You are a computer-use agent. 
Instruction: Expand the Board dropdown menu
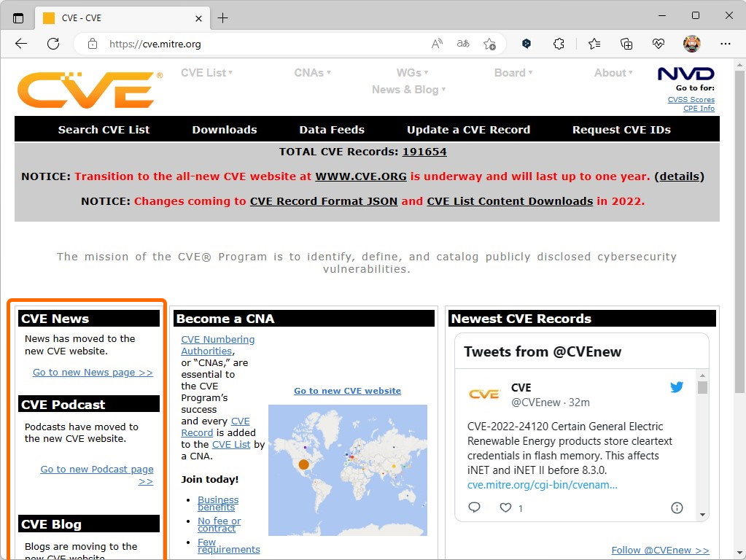[513, 73]
